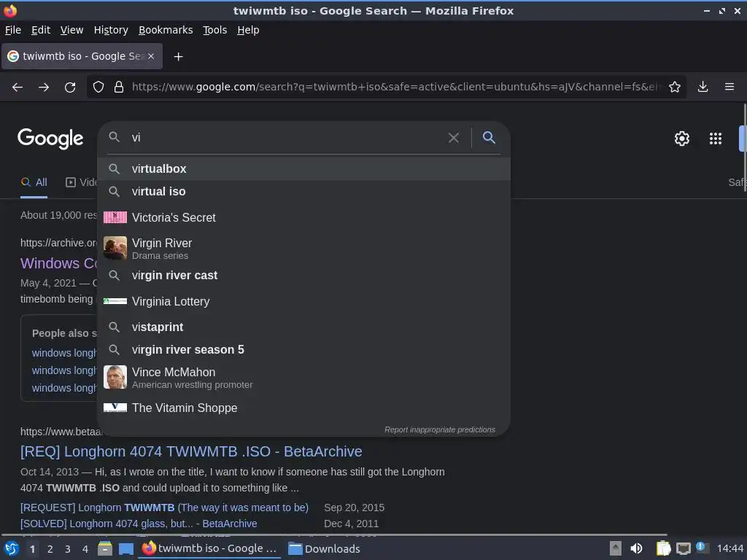This screenshot has height=560, width=747.
Task: View site security lock information
Action: pyautogui.click(x=119, y=87)
